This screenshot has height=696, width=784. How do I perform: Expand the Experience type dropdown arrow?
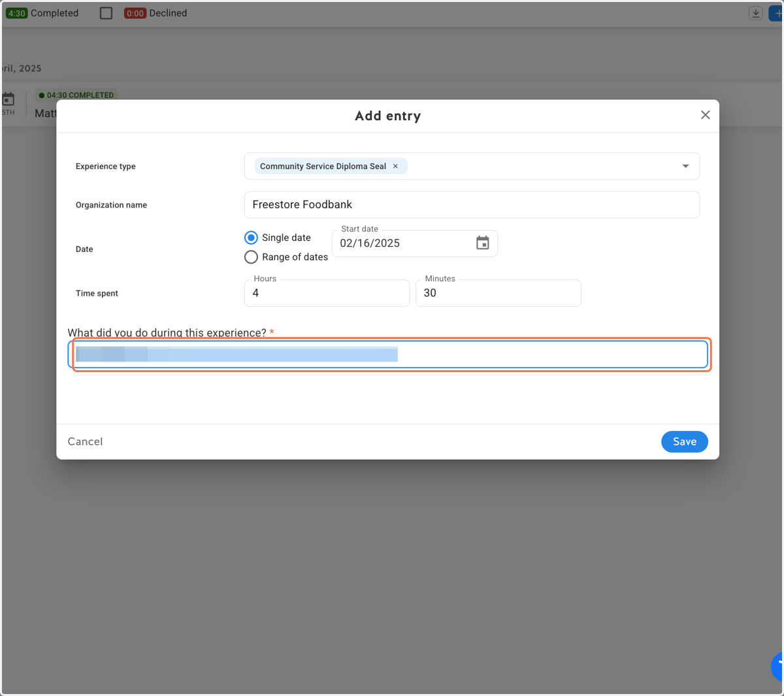[x=685, y=166]
